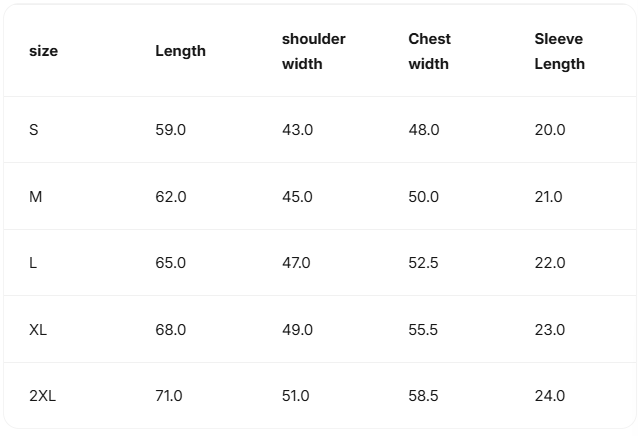Click the 'Length' column header
The width and height of the screenshot is (638, 436).
coord(180,51)
